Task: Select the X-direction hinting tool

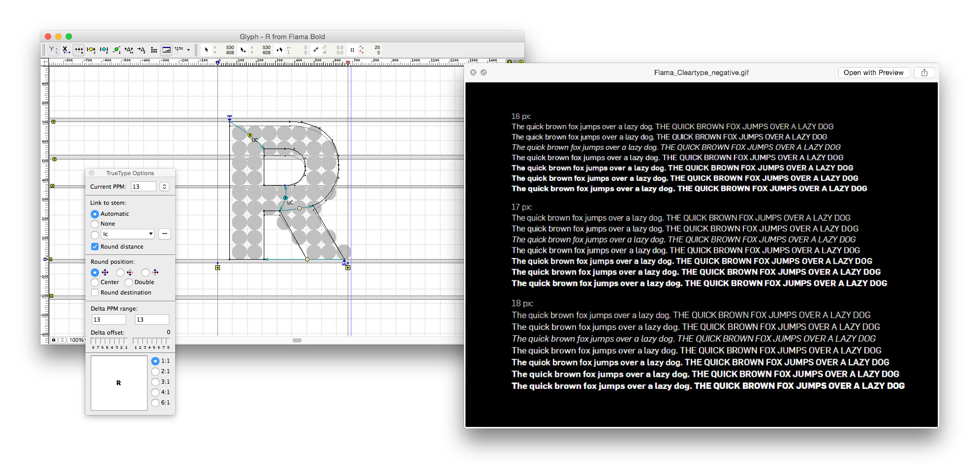Action: tap(66, 50)
